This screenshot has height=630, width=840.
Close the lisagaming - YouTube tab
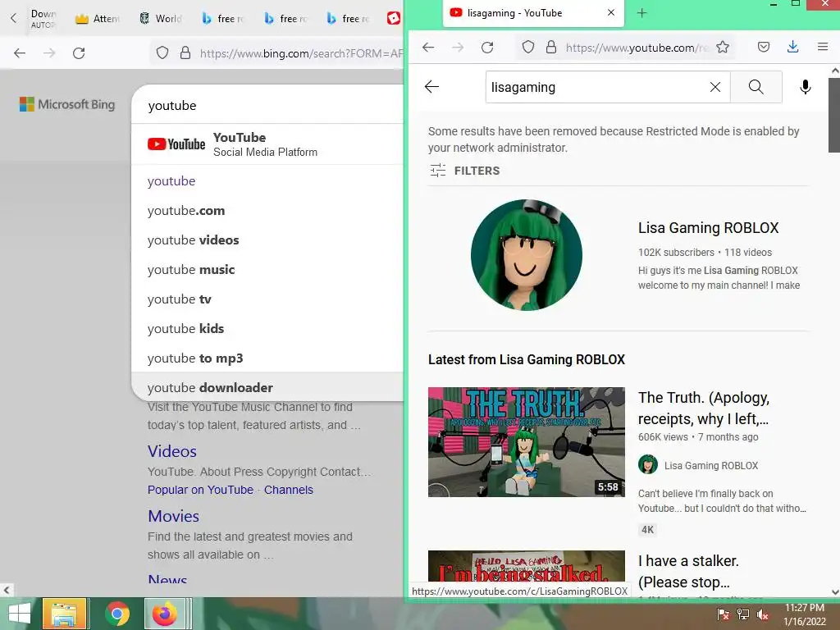[x=610, y=12]
